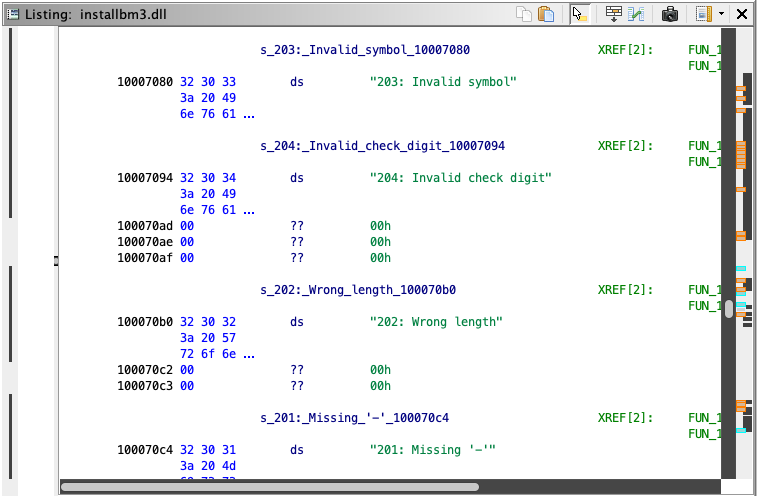Click address 100070c3
This screenshot has width=757, height=496.
pyautogui.click(x=145, y=386)
